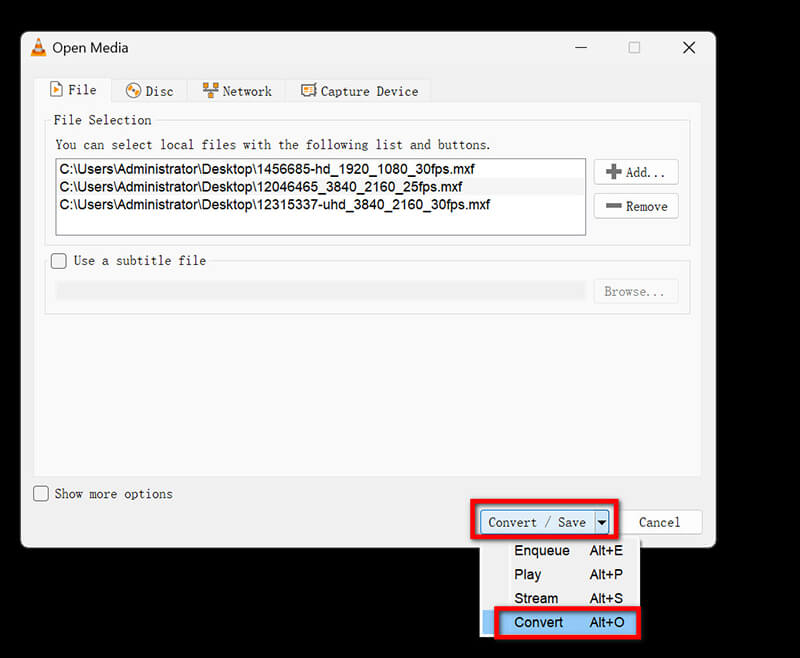Minimize the Open Media window
The height and width of the screenshot is (658, 800).
581,47
